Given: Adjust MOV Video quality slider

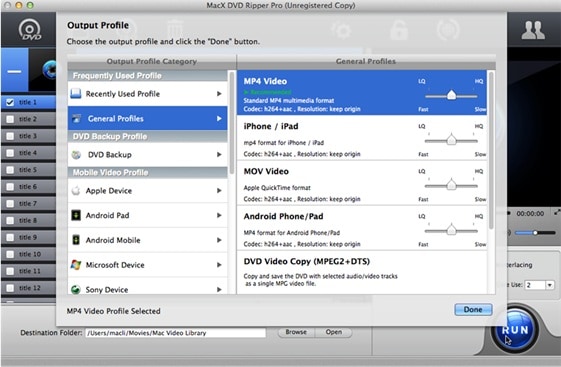Looking at the screenshot, I should [x=451, y=185].
